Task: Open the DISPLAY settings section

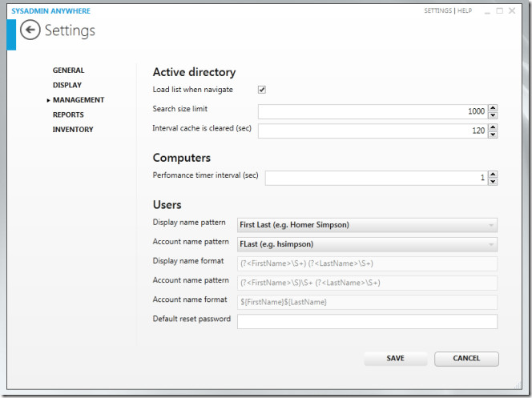Action: pos(67,85)
